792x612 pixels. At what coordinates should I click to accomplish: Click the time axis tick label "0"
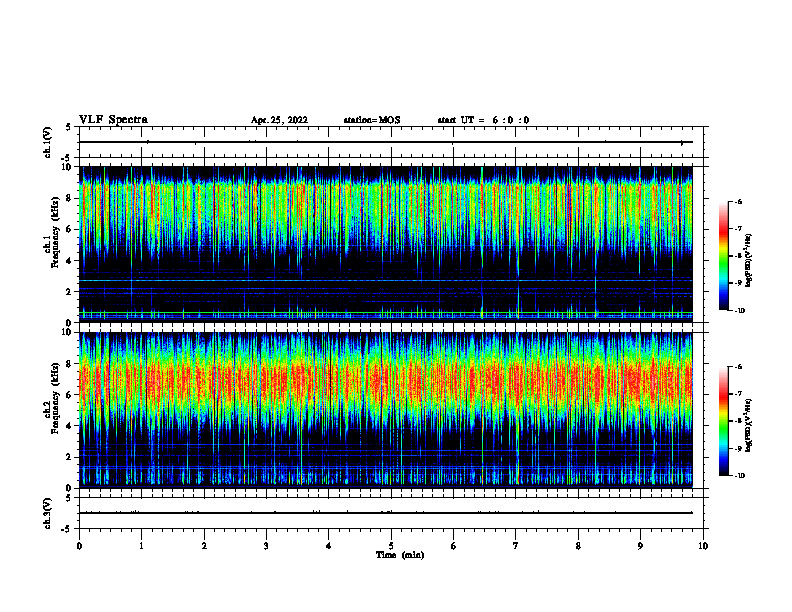pos(79,546)
